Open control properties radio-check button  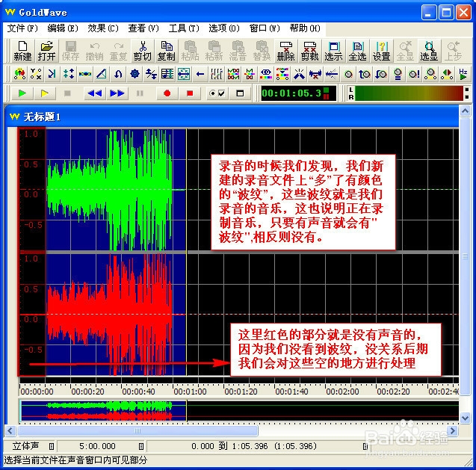[x=217, y=93]
